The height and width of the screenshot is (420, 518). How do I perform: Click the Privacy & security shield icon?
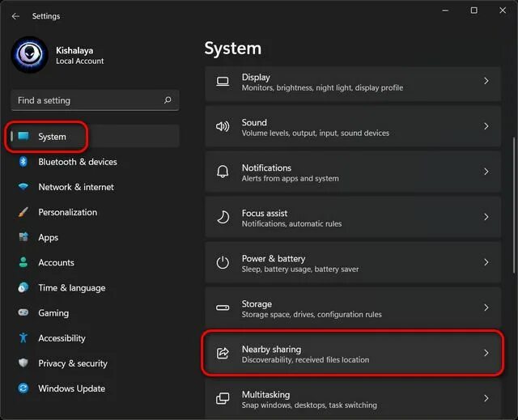pos(23,363)
